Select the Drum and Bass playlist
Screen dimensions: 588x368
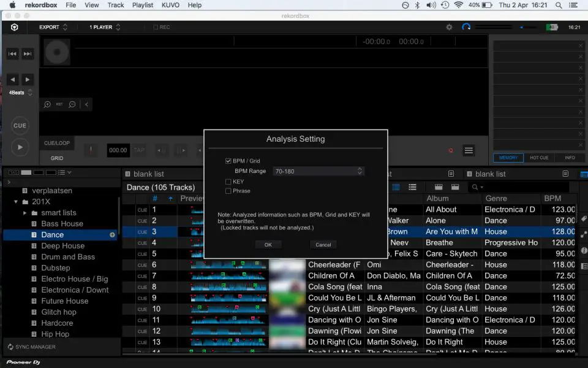pos(68,257)
